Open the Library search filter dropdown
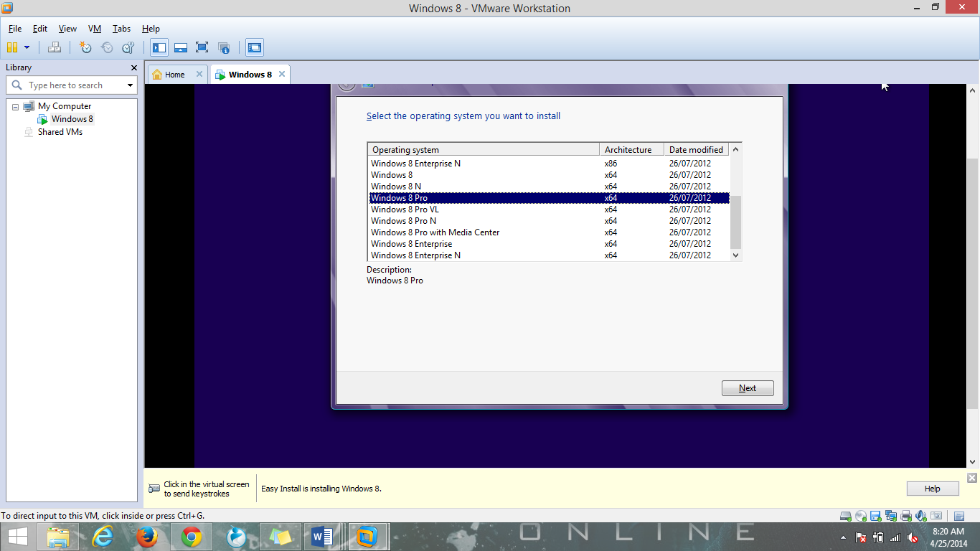980x551 pixels. pos(130,85)
